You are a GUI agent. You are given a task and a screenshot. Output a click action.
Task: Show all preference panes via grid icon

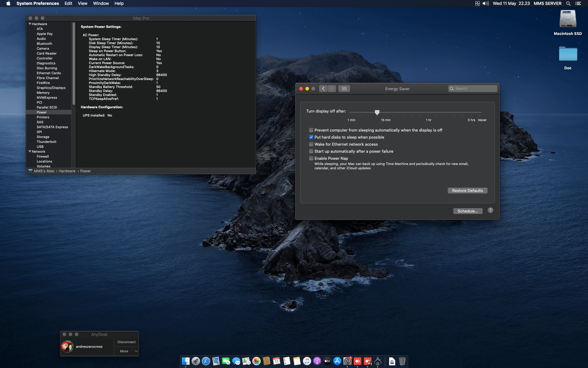(344, 89)
